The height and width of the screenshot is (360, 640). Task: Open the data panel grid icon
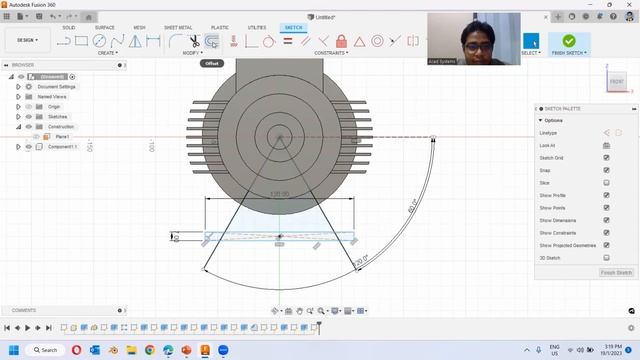click(7, 17)
